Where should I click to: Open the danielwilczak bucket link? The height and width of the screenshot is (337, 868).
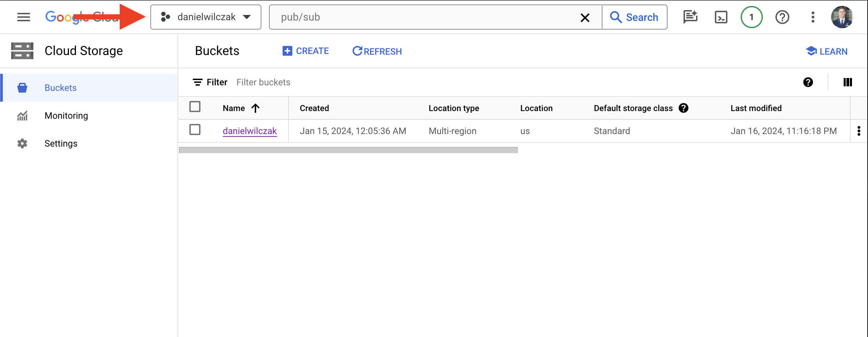(x=250, y=131)
